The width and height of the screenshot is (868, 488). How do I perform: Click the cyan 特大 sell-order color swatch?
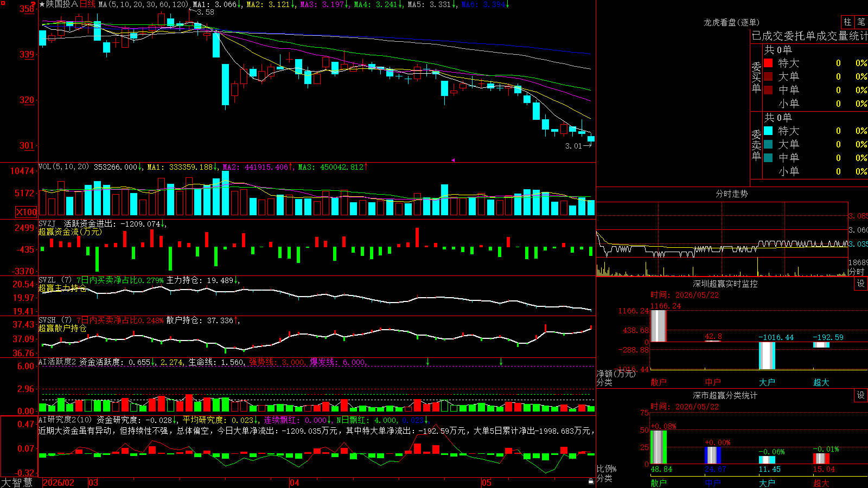pos(768,131)
